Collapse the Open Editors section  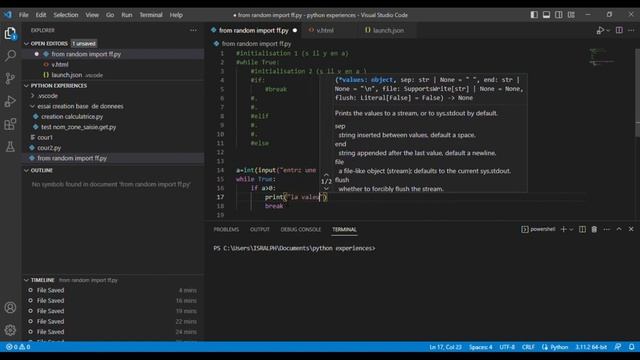pyautogui.click(x=27, y=43)
